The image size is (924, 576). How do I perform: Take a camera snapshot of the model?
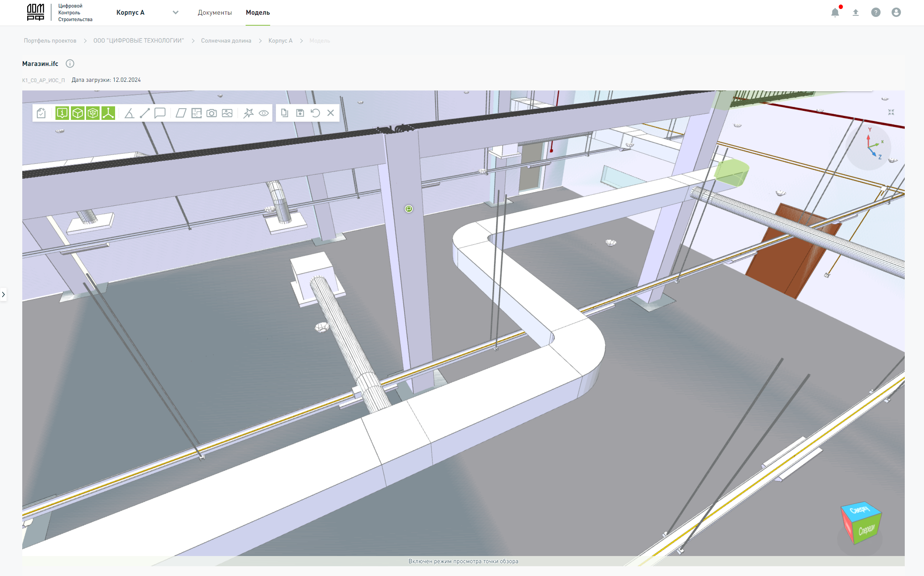212,113
